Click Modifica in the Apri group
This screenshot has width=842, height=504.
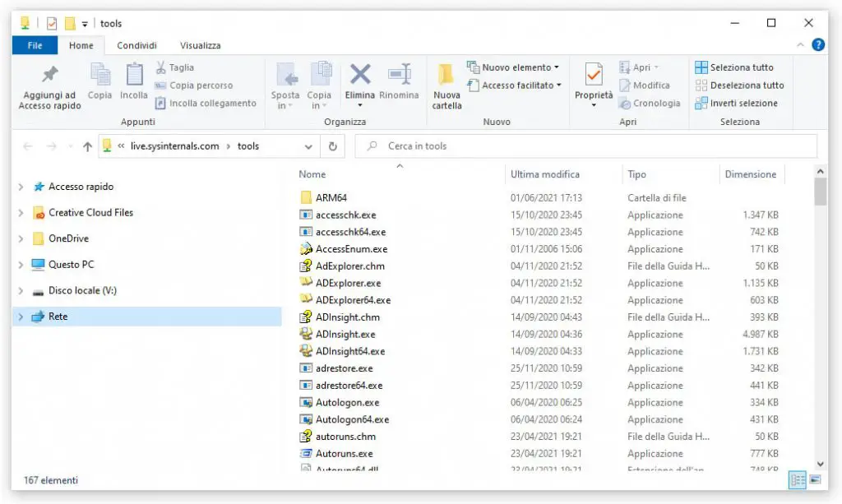pyautogui.click(x=645, y=86)
